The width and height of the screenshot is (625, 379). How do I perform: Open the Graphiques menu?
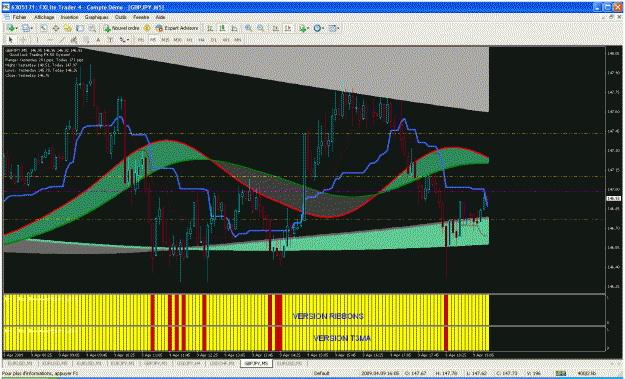coord(96,18)
